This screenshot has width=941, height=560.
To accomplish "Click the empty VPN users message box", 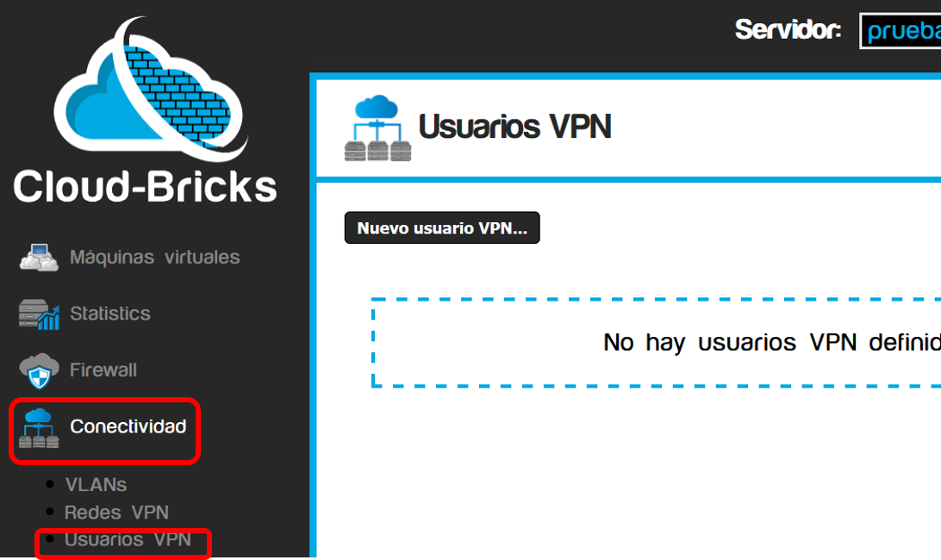I will [x=657, y=343].
